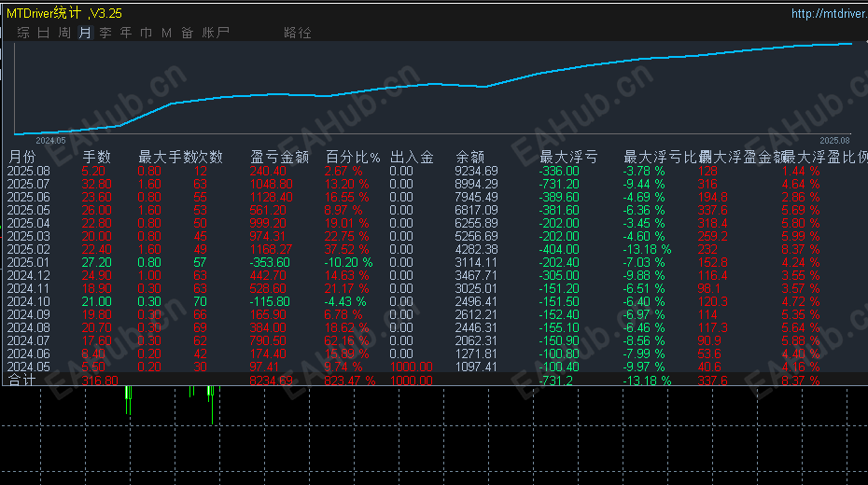The height and width of the screenshot is (485, 868).
Task: Select the highlighted 月 monthly tab
Action: point(85,33)
